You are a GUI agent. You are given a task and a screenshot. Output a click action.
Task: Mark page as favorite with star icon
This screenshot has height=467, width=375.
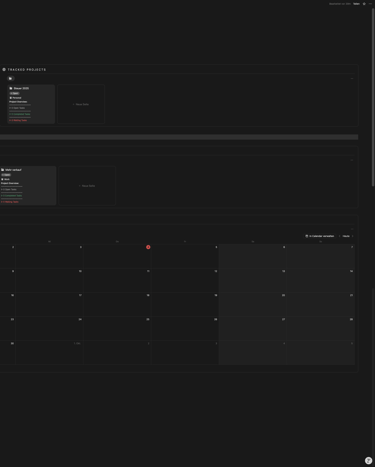click(364, 4)
